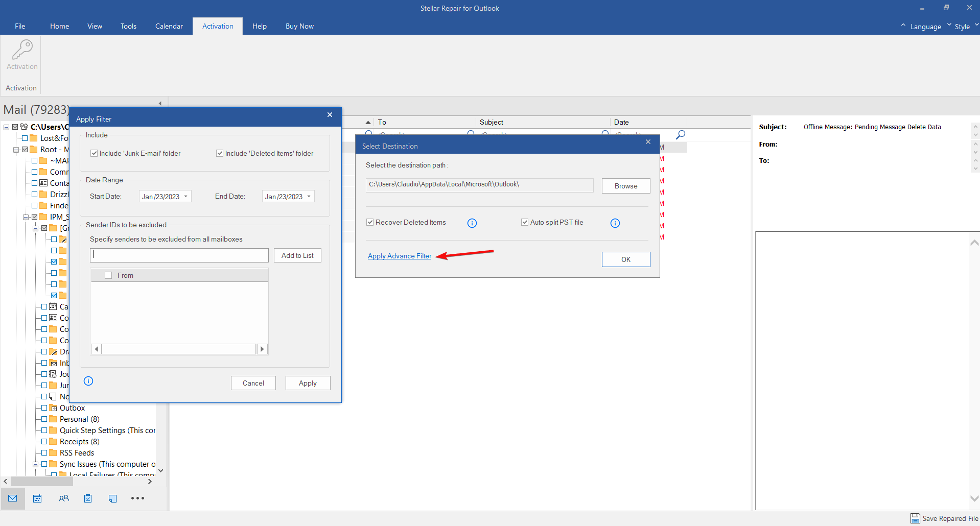This screenshot has width=980, height=526.
Task: Check the Outbox folder checkbox
Action: [44, 408]
